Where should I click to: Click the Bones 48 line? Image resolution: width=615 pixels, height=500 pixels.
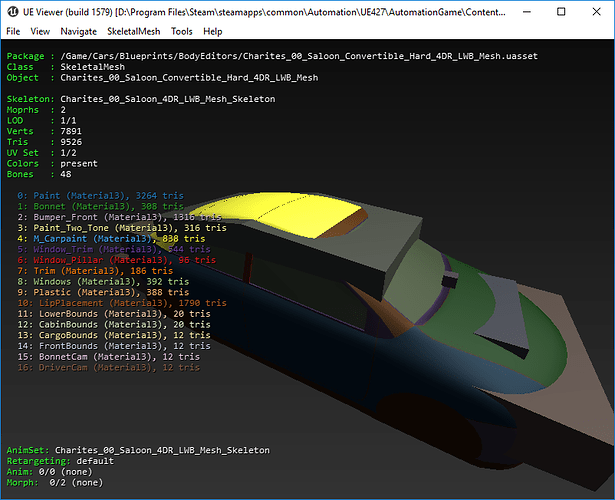39,174
